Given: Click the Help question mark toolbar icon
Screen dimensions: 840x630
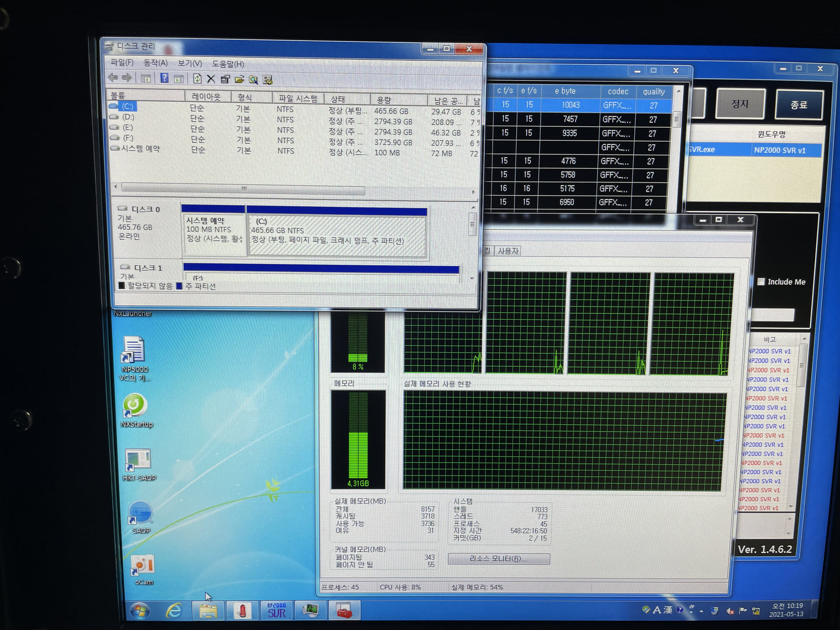Looking at the screenshot, I should (x=164, y=78).
